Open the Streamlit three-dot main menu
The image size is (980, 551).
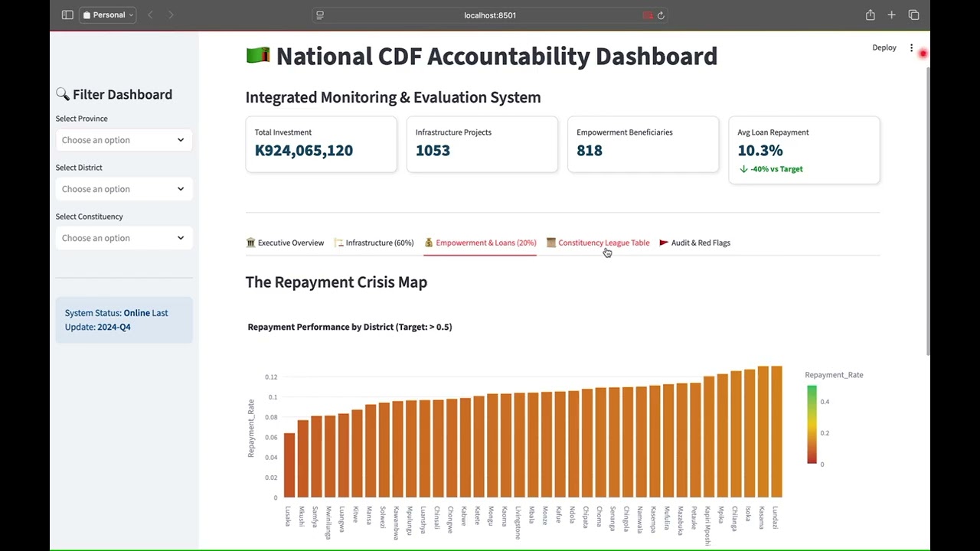pos(911,47)
